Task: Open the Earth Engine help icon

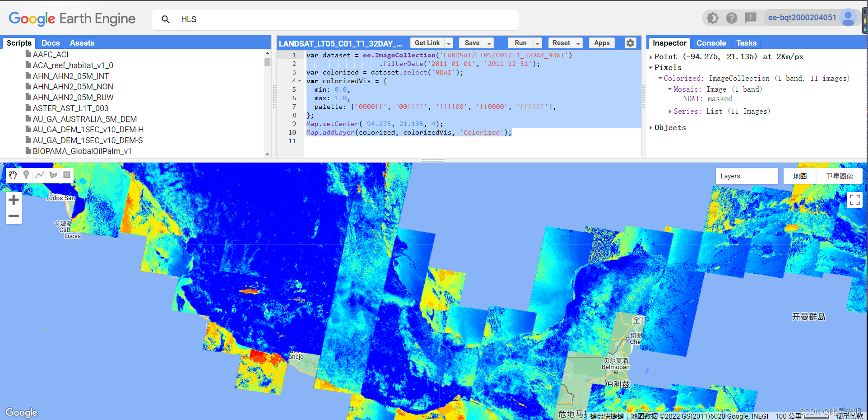Action: tap(731, 18)
